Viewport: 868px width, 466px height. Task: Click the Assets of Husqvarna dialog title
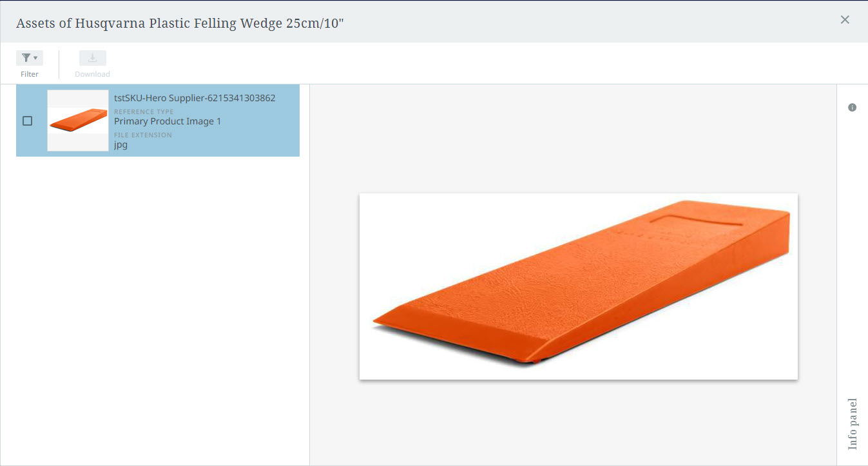(x=180, y=23)
